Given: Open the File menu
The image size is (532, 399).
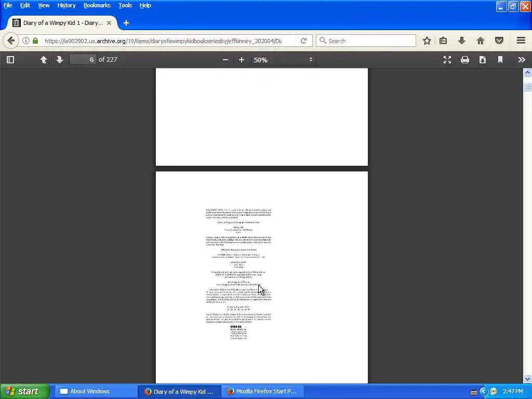Looking at the screenshot, I should point(7,5).
